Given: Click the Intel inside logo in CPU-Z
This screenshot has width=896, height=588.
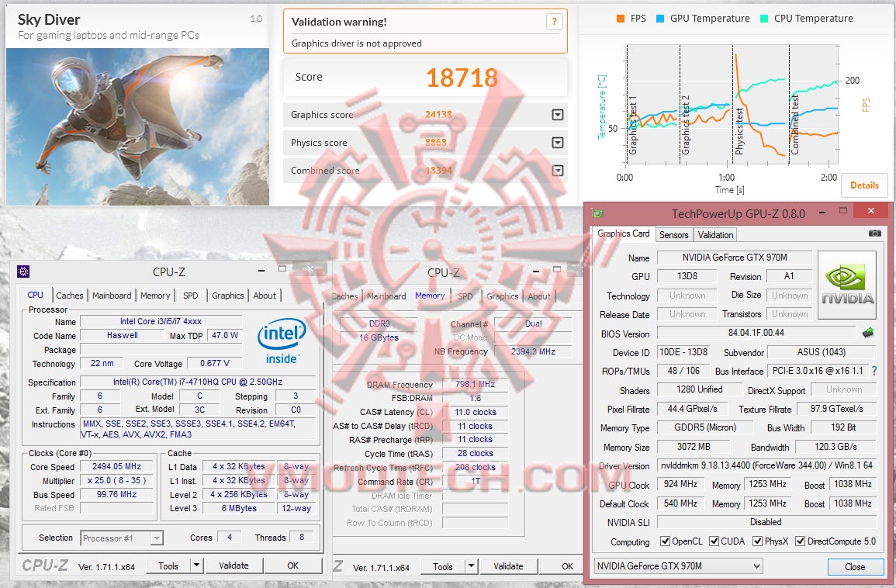Looking at the screenshot, I should (x=281, y=341).
